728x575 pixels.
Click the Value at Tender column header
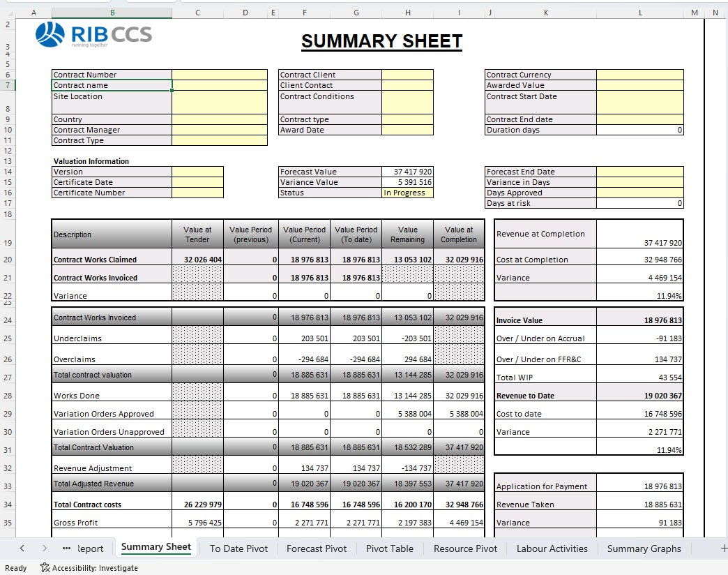coord(197,234)
